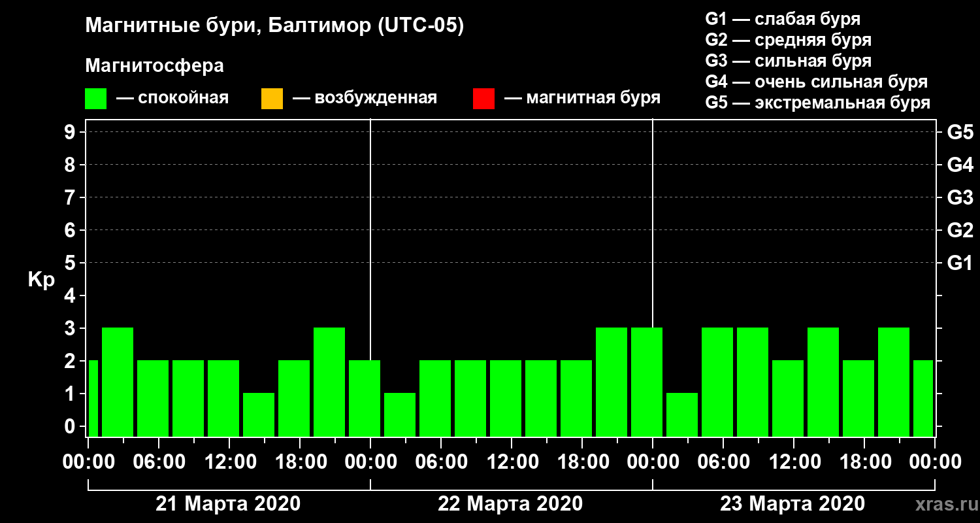The height and width of the screenshot is (523, 980).
Task: Click the 'G1' label on right axis
Action: (x=960, y=263)
